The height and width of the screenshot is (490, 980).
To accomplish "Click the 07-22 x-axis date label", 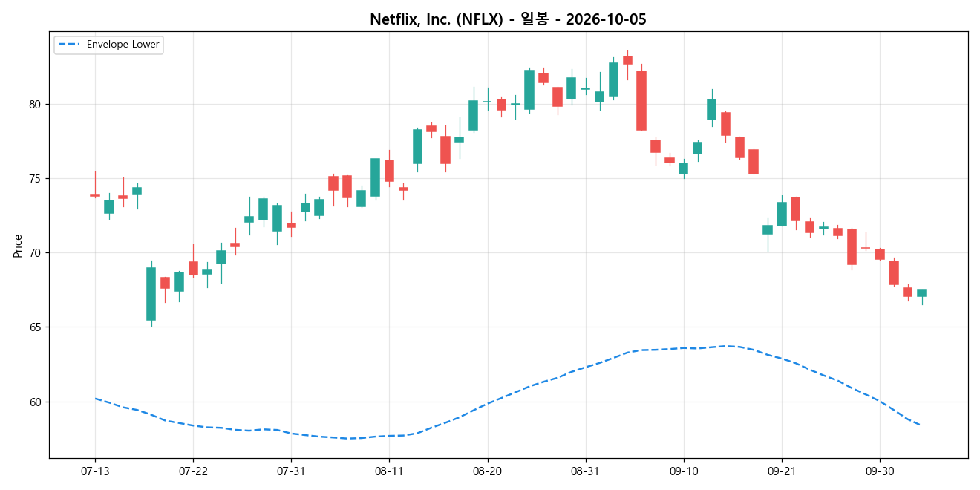I will [x=193, y=471].
